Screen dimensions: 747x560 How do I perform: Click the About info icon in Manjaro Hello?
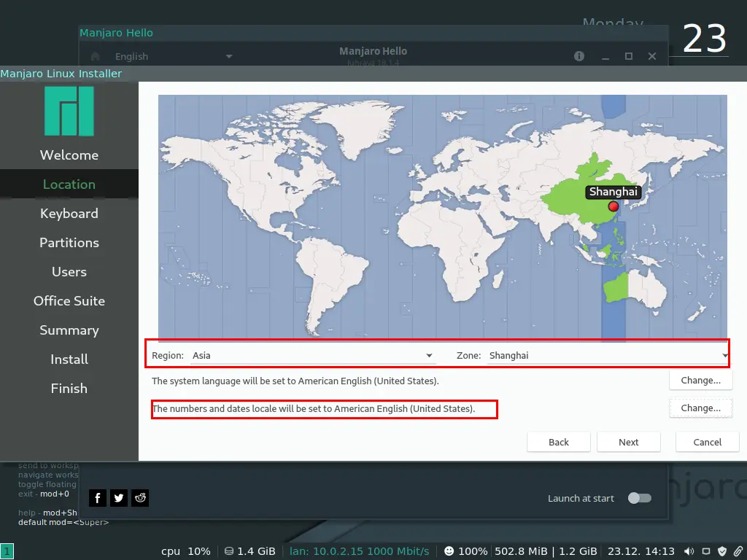tap(578, 56)
